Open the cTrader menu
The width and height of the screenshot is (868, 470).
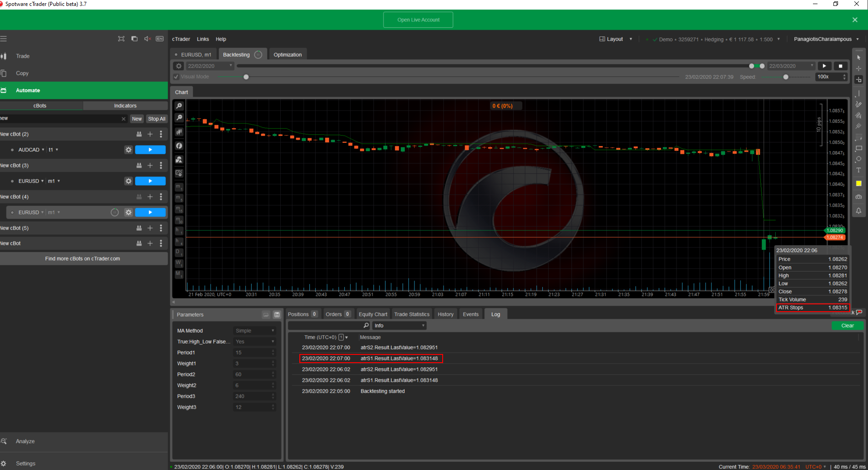tap(181, 39)
